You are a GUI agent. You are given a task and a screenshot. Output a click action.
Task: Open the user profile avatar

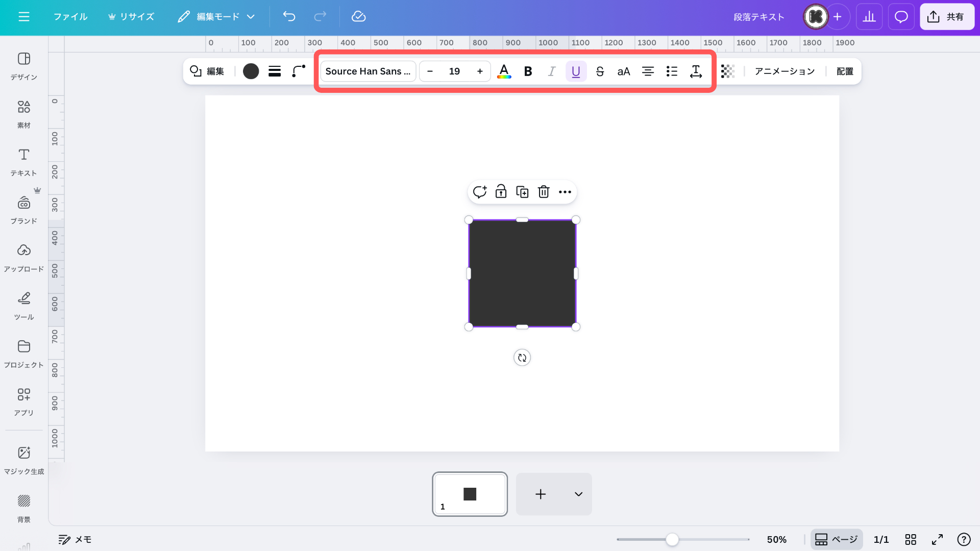tap(815, 17)
